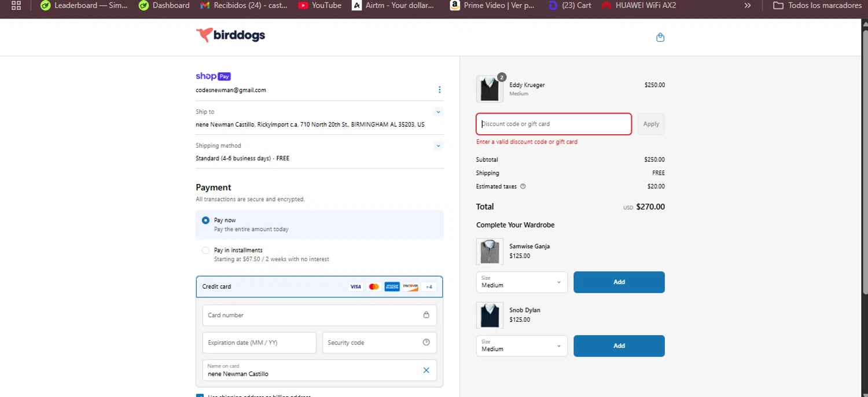The height and width of the screenshot is (397, 868).
Task: Click the birddogs logo
Action: point(230,35)
